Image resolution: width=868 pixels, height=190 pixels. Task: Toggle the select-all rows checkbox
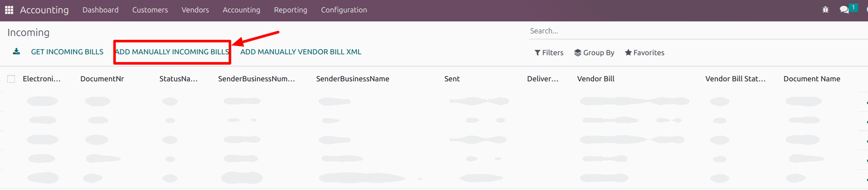[x=11, y=79]
